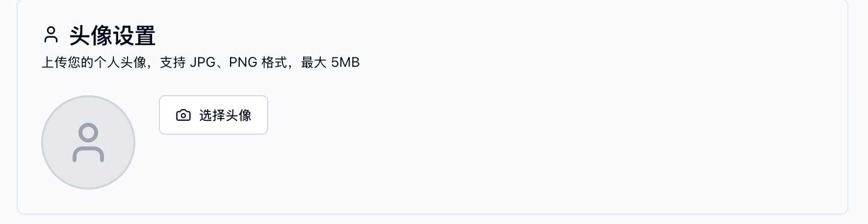
Task: Click the 格式 text after PNG
Action: pyautogui.click(x=274, y=62)
